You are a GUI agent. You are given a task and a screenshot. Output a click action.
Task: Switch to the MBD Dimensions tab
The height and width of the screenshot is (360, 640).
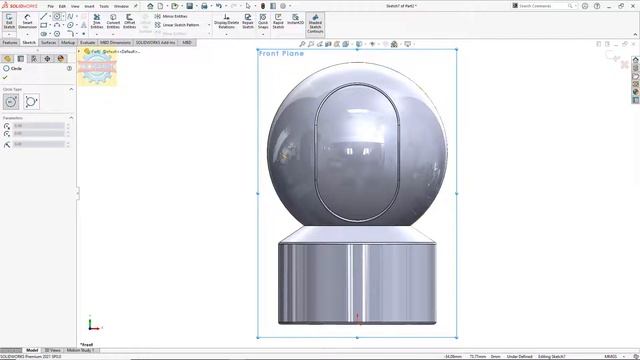pos(116,42)
